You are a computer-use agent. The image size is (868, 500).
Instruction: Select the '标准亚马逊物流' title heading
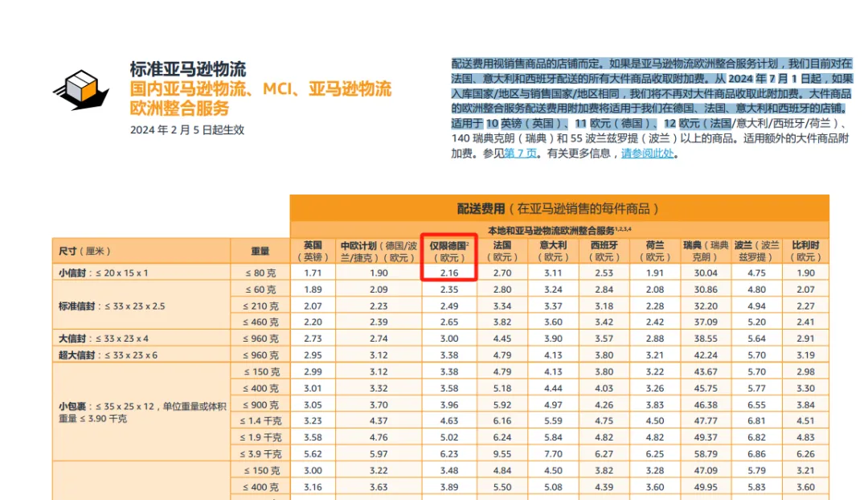188,69
